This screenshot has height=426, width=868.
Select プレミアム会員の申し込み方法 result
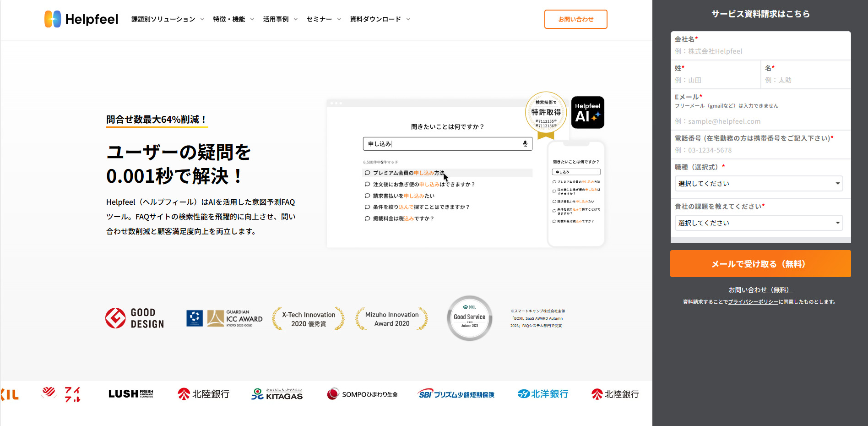pyautogui.click(x=447, y=173)
